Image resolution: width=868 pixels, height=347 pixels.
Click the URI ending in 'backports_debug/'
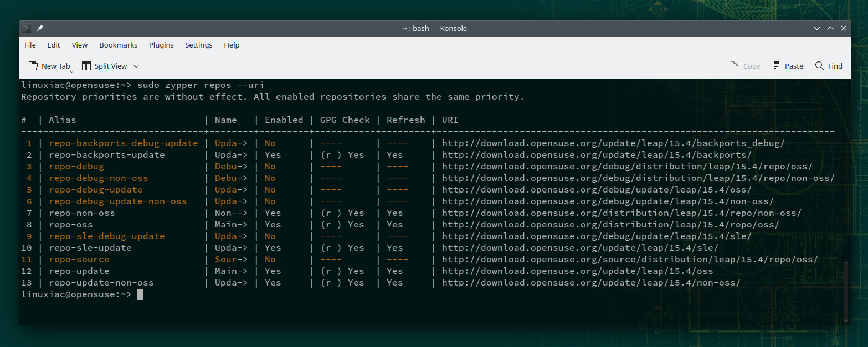pos(613,143)
